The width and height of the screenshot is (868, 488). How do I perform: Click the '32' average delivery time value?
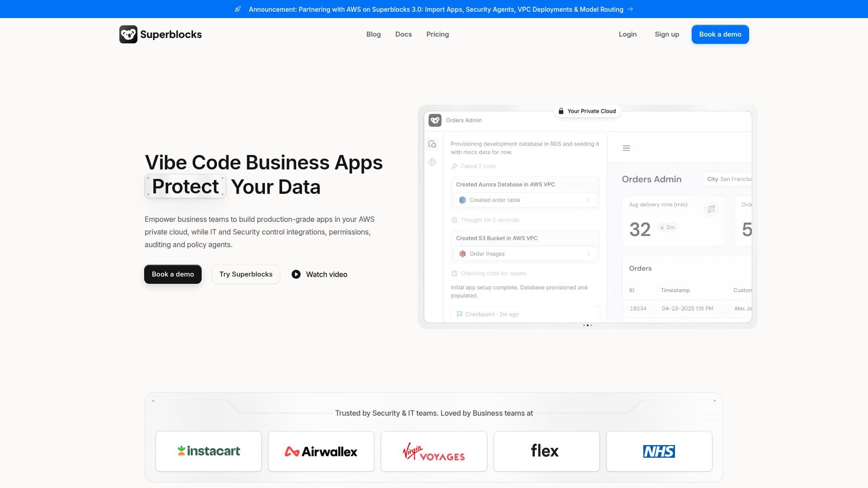click(640, 230)
